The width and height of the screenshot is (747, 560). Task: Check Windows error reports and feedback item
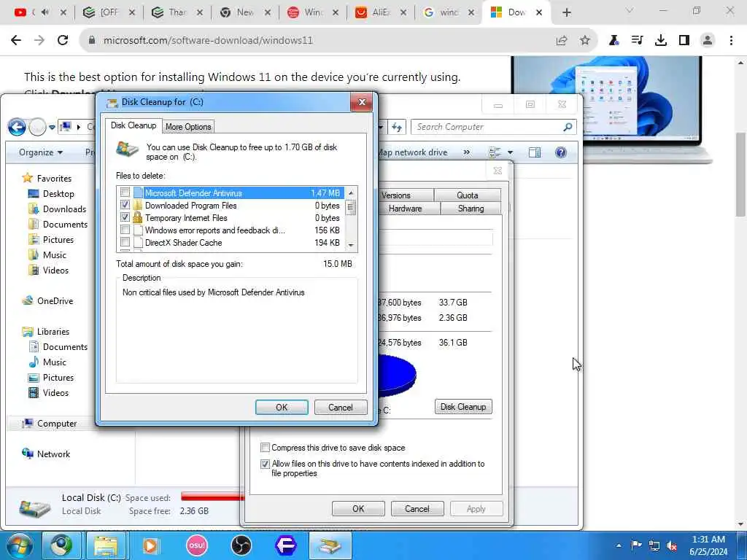point(125,230)
